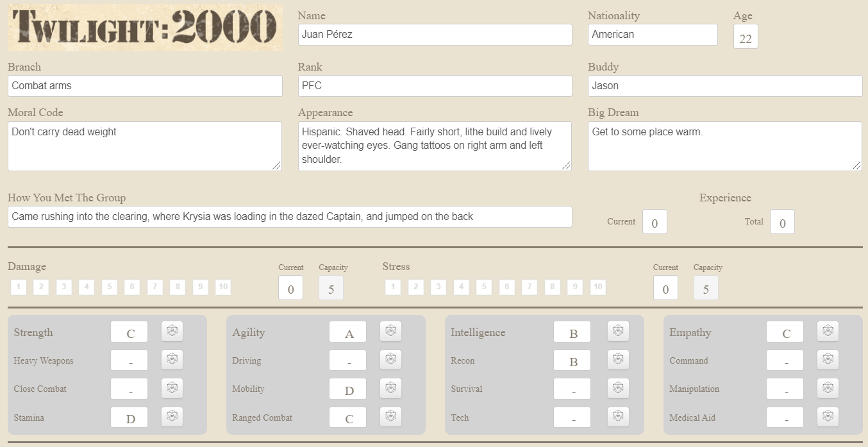
Task: Edit the Survival skill rating field
Action: point(571,389)
